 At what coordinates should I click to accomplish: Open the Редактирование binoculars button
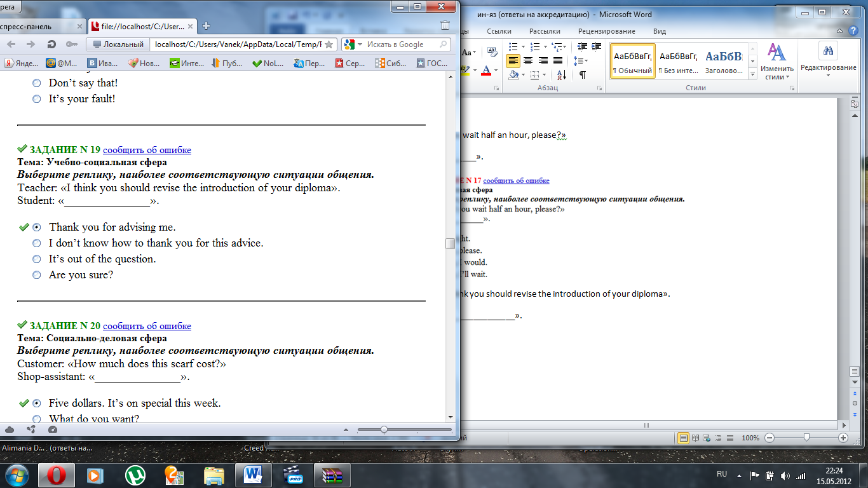[x=828, y=60]
